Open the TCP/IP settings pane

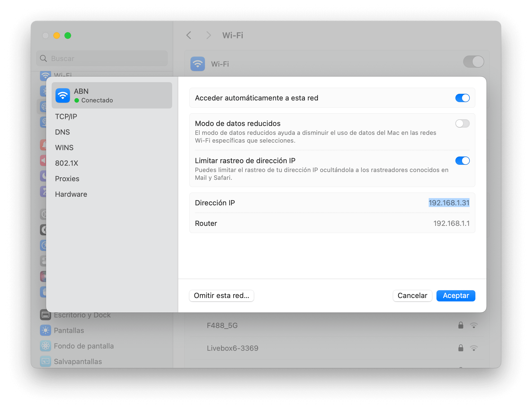(66, 116)
